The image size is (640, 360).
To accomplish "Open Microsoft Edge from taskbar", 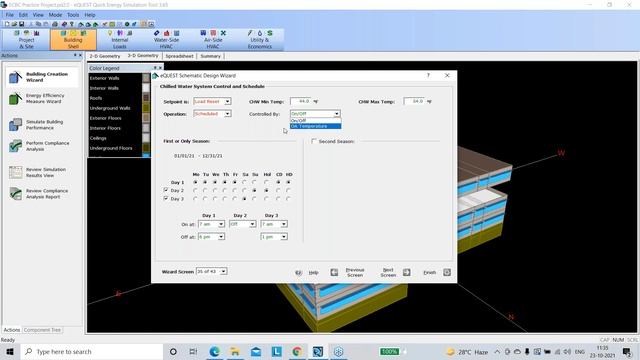I will point(215,351).
